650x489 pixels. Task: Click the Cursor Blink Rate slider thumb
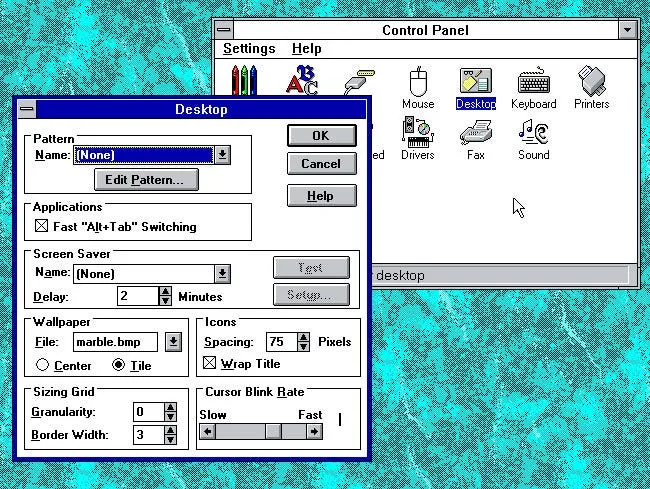(x=272, y=432)
